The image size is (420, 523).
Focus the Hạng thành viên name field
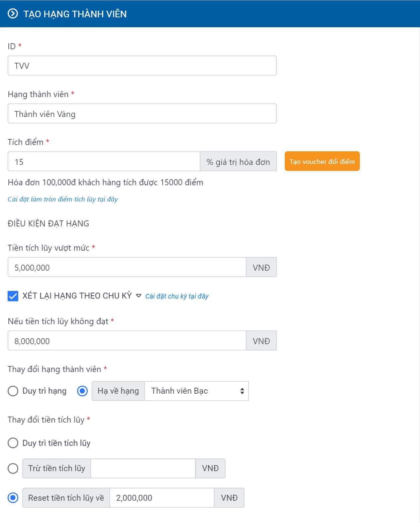142,114
